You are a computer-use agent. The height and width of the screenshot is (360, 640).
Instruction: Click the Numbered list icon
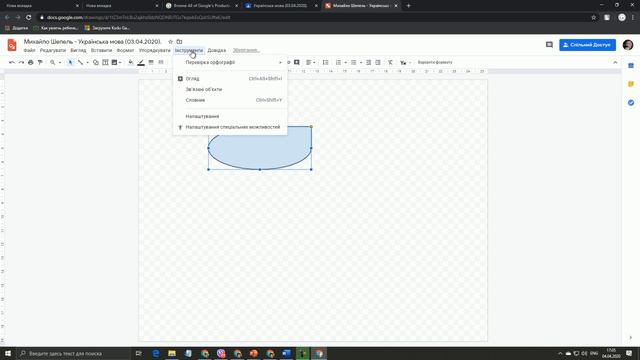(338, 62)
